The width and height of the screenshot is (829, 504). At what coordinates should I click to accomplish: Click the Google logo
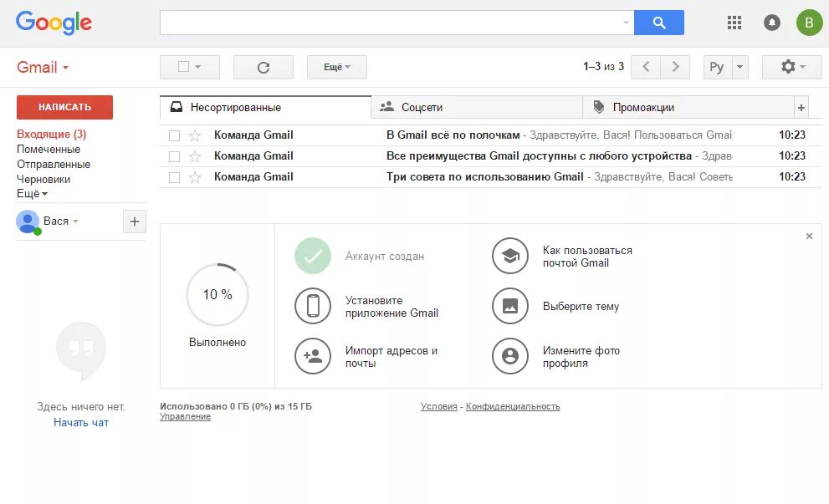[x=54, y=23]
